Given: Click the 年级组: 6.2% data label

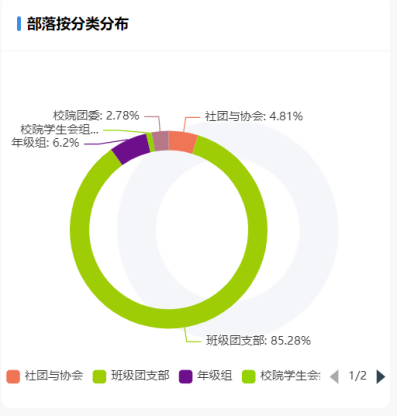Looking at the screenshot, I should pos(45,143).
